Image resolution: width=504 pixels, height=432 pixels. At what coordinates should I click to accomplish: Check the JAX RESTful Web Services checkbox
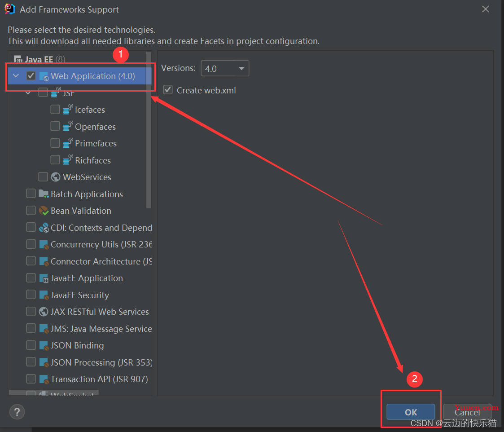pyautogui.click(x=31, y=311)
